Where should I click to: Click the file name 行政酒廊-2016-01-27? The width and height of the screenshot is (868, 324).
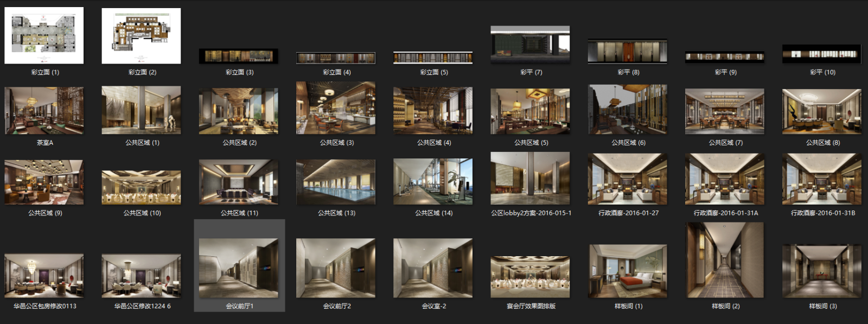[628, 213]
